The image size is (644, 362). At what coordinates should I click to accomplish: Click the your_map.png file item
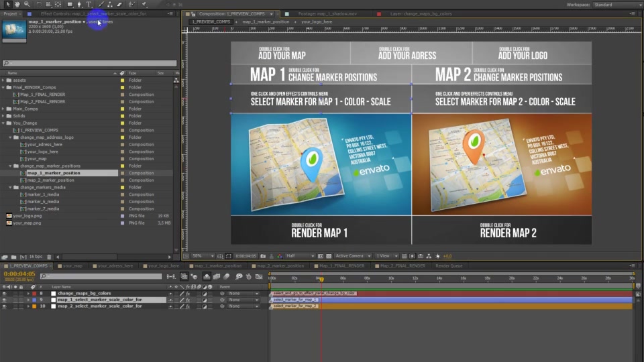[x=27, y=223]
